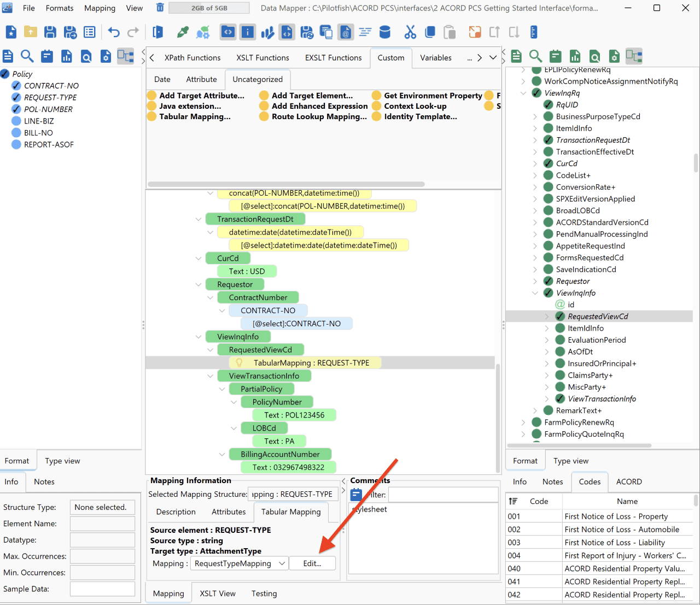Click the open folder toolbar icon
The height and width of the screenshot is (605, 700).
click(x=31, y=32)
